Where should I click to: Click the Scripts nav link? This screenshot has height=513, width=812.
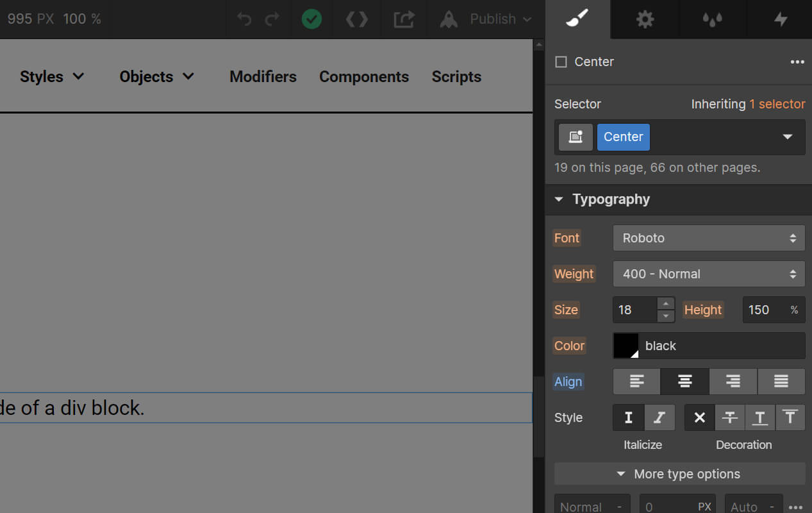(x=456, y=76)
